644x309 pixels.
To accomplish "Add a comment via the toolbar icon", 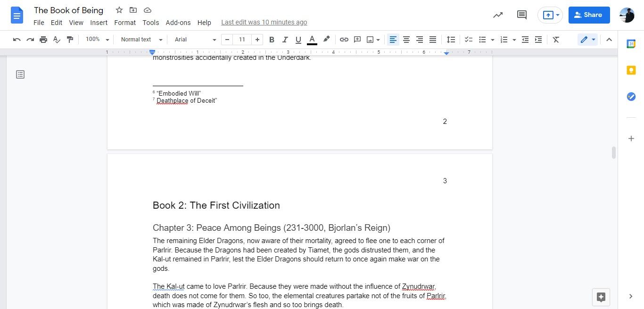I will pos(357,40).
